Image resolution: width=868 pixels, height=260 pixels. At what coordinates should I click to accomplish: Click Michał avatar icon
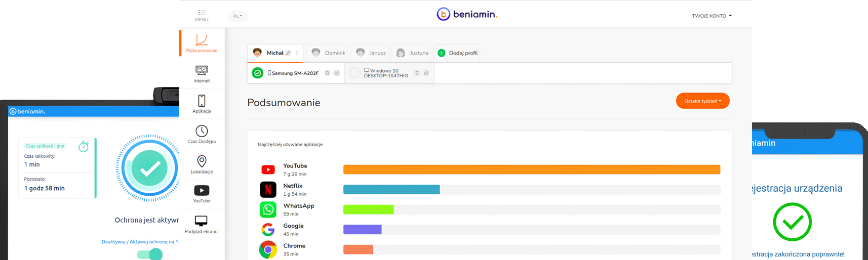(x=257, y=53)
